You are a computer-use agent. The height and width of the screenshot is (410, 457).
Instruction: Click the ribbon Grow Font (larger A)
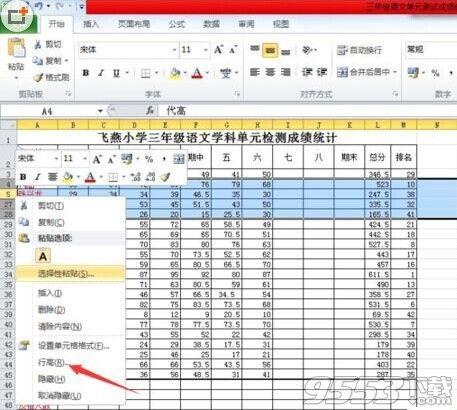point(218,50)
